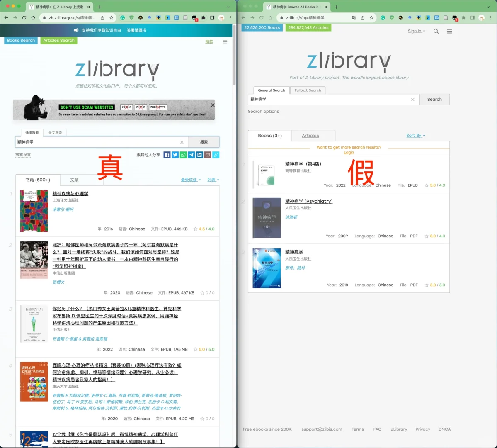Image resolution: width=497 pixels, height=448 pixels.
Task: Open 签署请愿书 petition link
Action: pyautogui.click(x=137, y=30)
